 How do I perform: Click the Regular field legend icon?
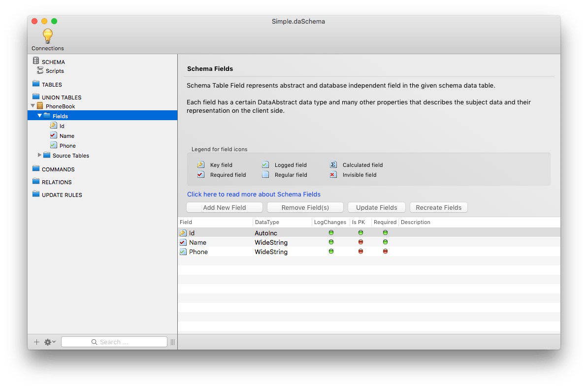click(x=265, y=174)
